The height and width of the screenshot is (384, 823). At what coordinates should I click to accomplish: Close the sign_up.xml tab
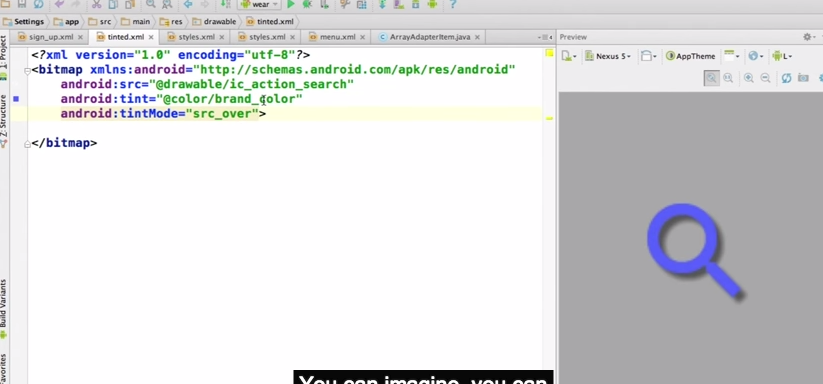tap(80, 37)
